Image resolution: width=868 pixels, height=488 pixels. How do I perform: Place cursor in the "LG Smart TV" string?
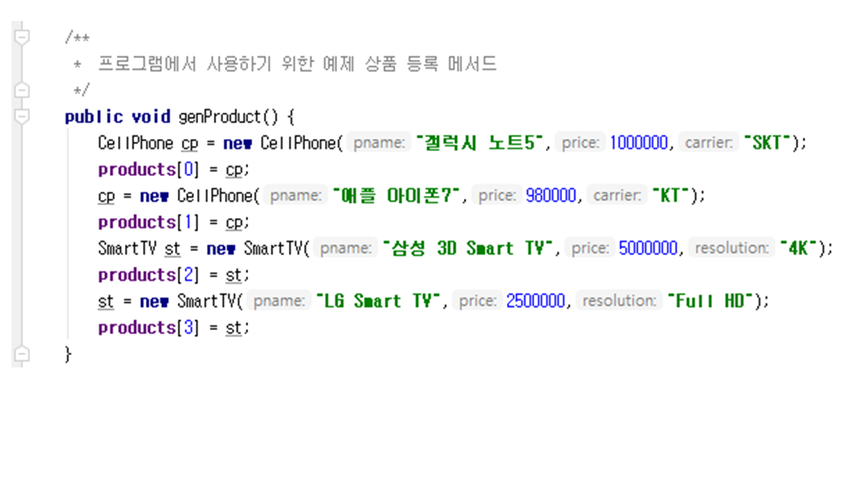[379, 302]
